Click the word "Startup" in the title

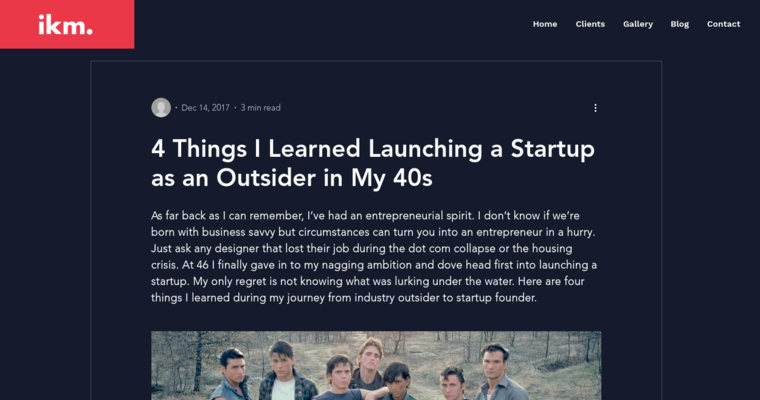[x=553, y=150]
